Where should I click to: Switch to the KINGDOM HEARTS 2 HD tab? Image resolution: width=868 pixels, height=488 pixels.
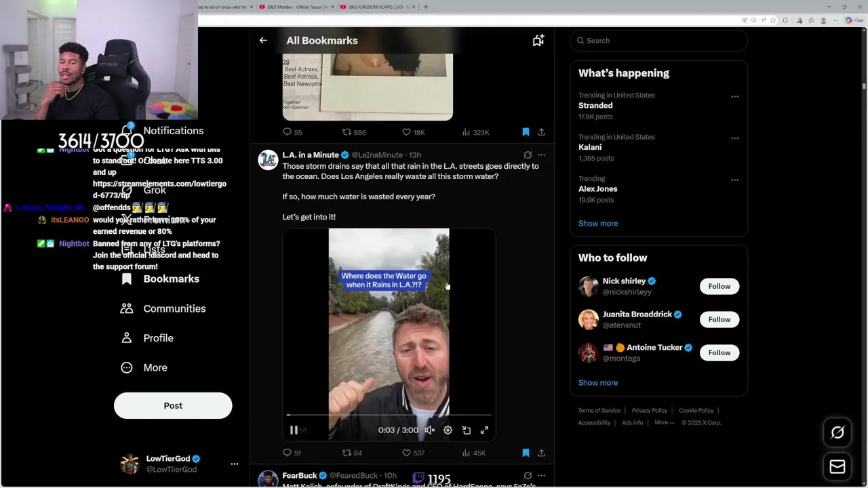[x=378, y=7]
